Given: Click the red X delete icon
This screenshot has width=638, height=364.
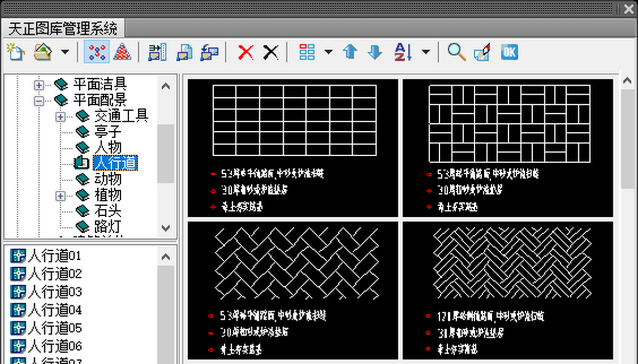Looking at the screenshot, I should click(246, 52).
